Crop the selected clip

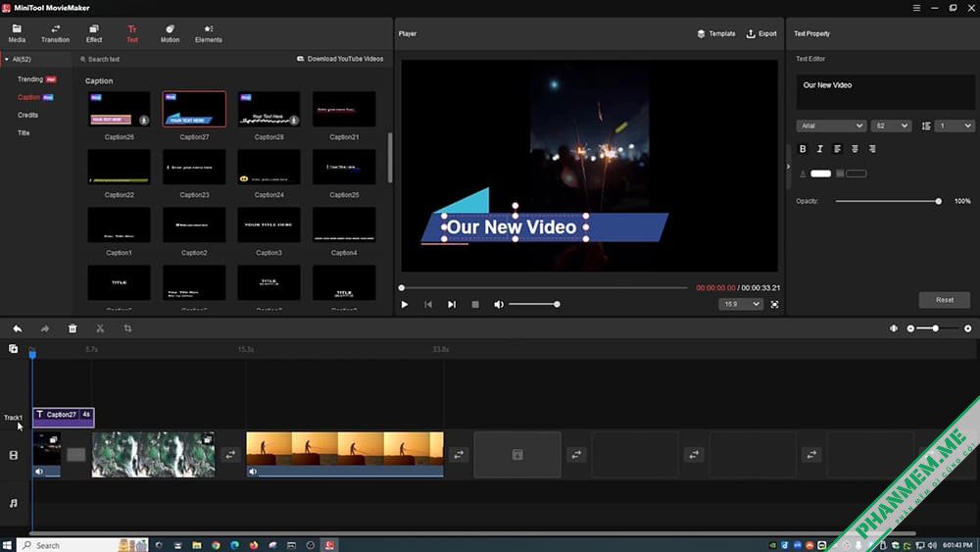coord(127,328)
